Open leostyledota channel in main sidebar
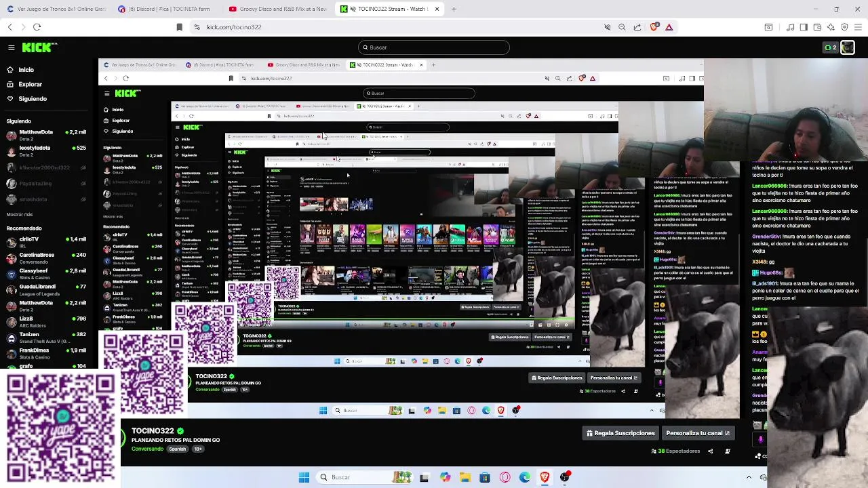 (x=46, y=150)
